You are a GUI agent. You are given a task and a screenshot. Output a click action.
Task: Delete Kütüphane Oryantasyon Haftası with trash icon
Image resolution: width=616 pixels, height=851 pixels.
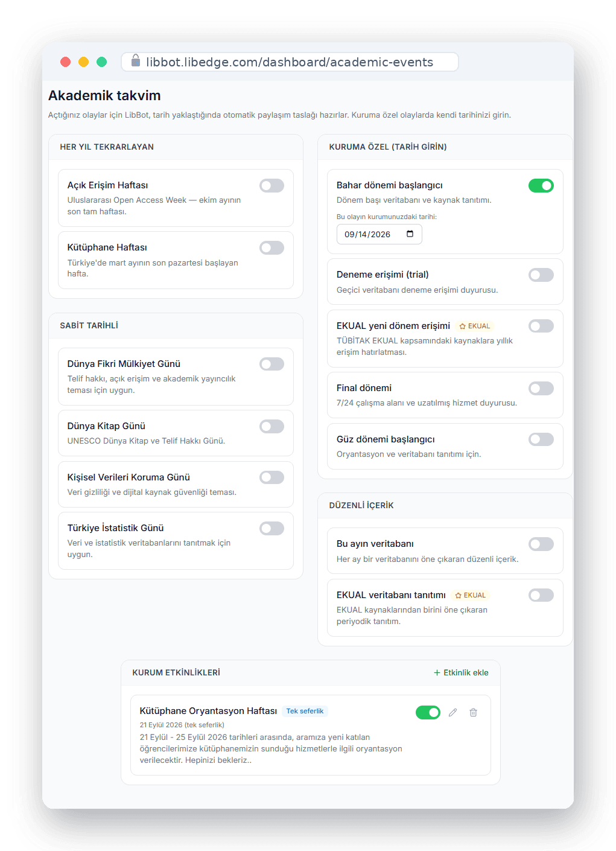point(474,713)
